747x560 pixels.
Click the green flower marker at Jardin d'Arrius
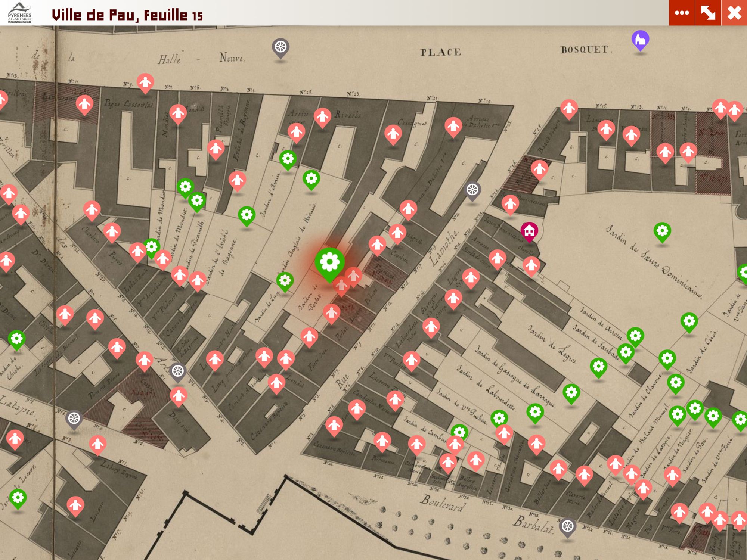pos(288,159)
